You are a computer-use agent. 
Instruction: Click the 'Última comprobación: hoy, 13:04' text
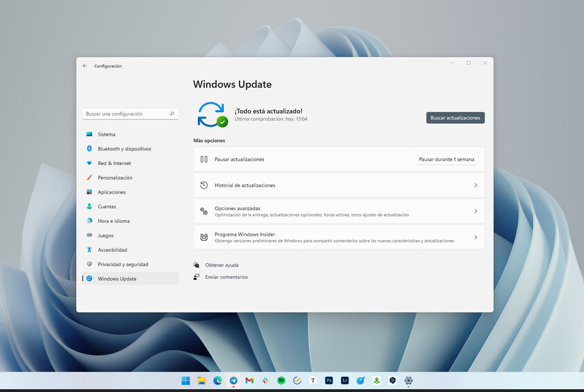click(x=271, y=119)
